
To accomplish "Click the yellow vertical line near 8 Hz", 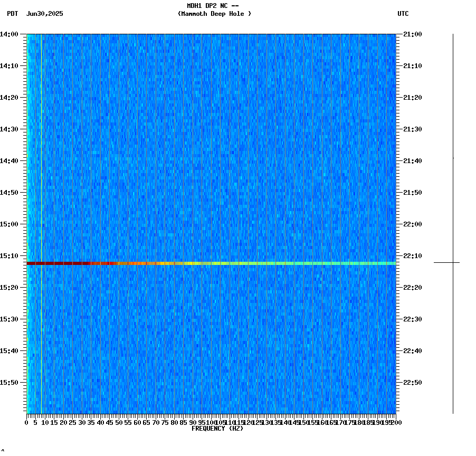I will click(41, 211).
